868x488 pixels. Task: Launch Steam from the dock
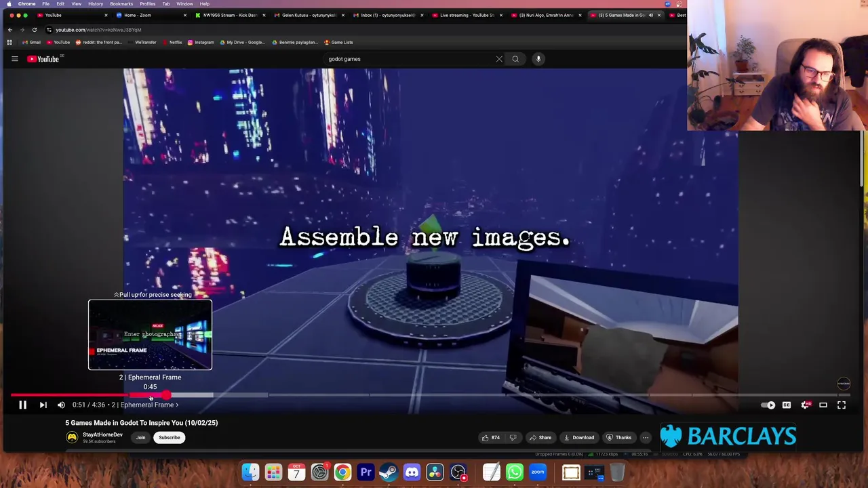click(389, 472)
